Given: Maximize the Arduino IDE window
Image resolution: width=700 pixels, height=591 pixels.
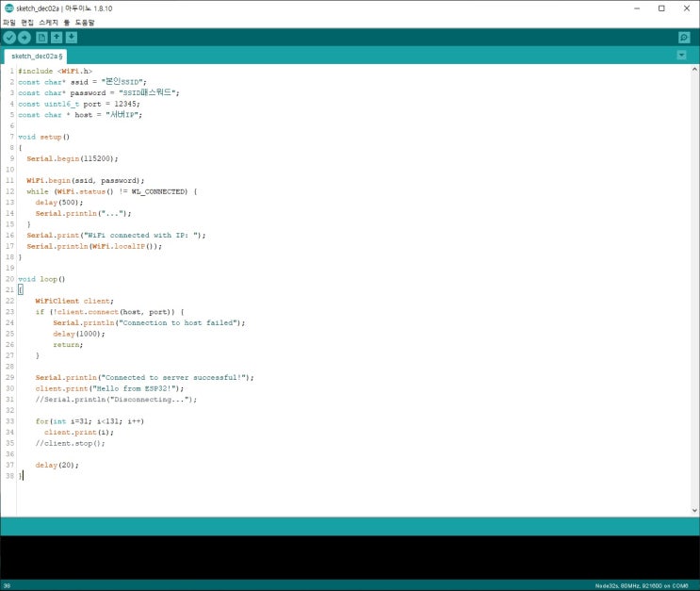Looking at the screenshot, I should [x=660, y=8].
